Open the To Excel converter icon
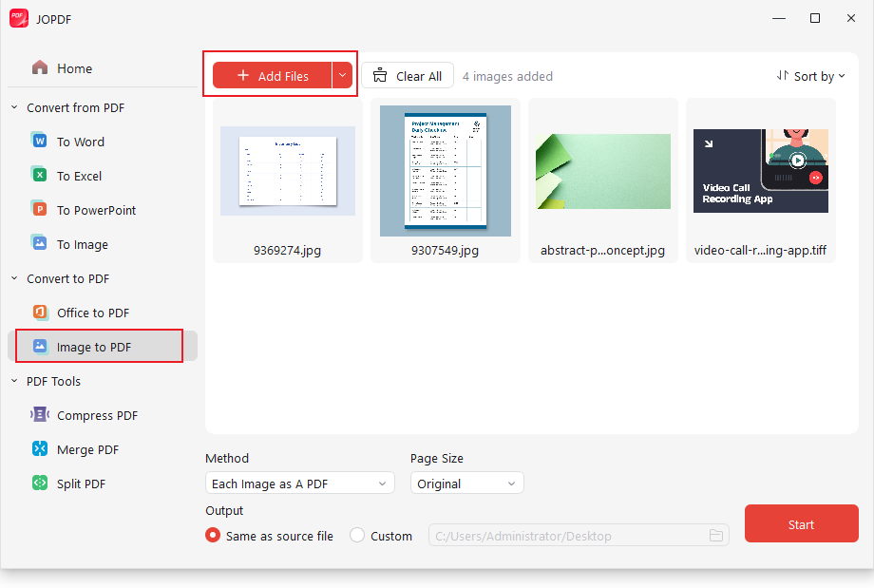874x588 pixels. pyautogui.click(x=38, y=175)
